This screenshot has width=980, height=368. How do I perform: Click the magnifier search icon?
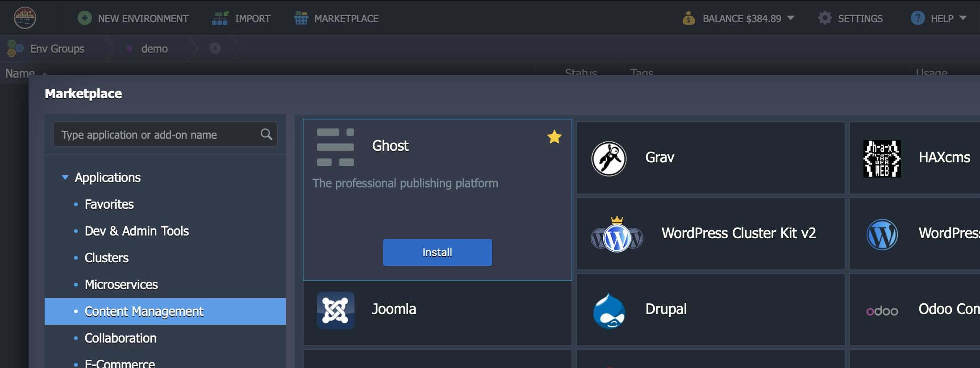pos(266,134)
